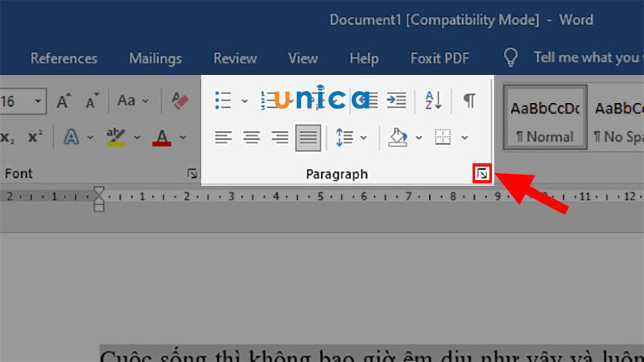The width and height of the screenshot is (644, 362).
Task: Apply paragraph shading paint bucket
Action: [398, 138]
